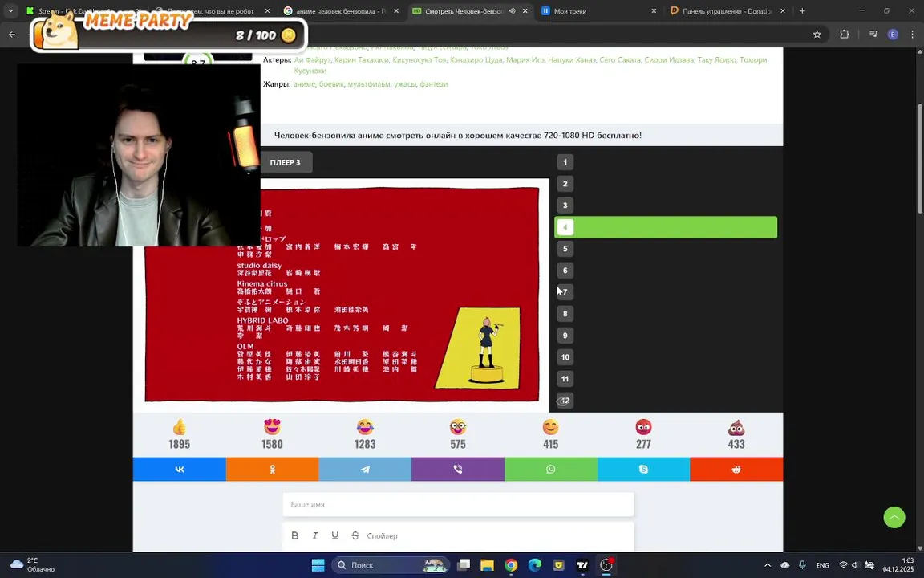Select episode 6
Image resolution: width=924 pixels, height=578 pixels.
pyautogui.click(x=565, y=270)
